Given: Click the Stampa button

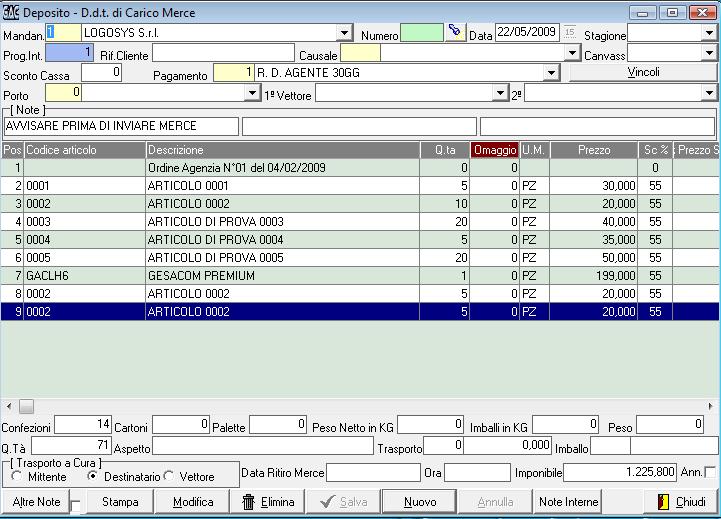Looking at the screenshot, I should (x=120, y=502).
